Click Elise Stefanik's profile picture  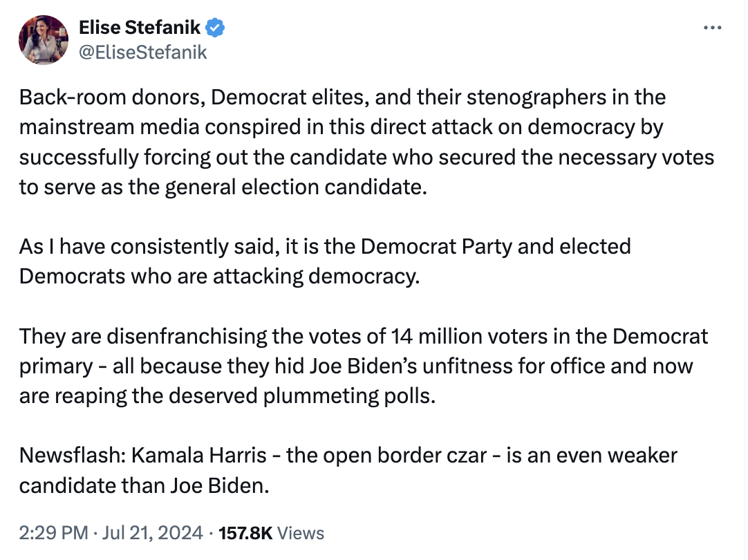click(43, 39)
